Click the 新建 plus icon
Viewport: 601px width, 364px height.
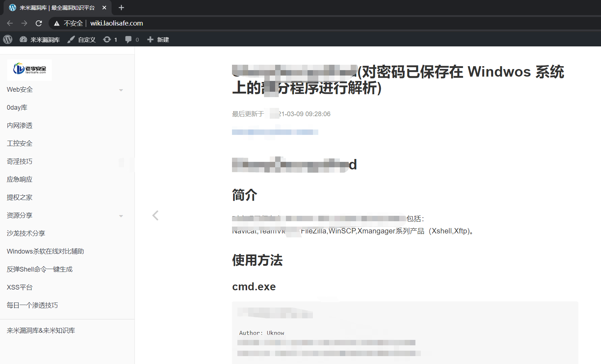[150, 40]
